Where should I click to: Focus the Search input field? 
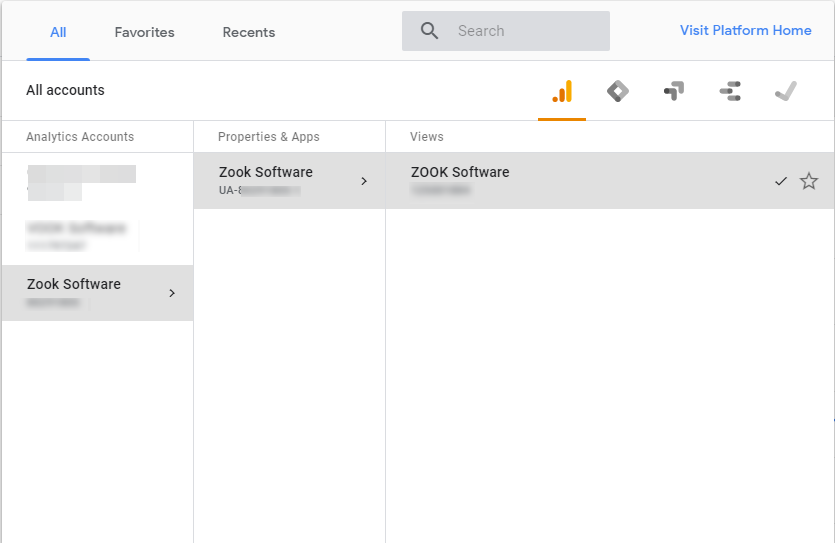click(505, 31)
